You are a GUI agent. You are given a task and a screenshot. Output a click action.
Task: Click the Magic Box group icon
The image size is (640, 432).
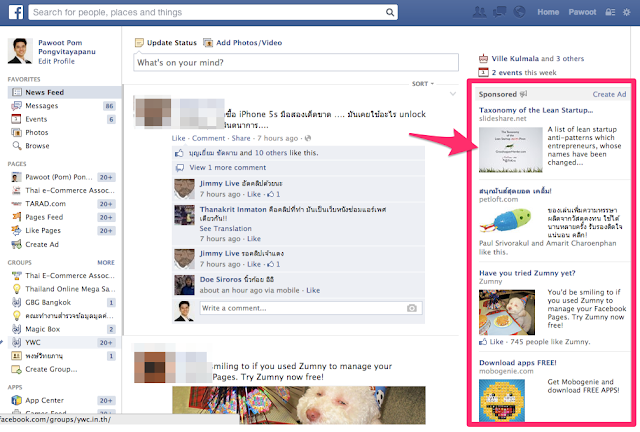coord(16,329)
